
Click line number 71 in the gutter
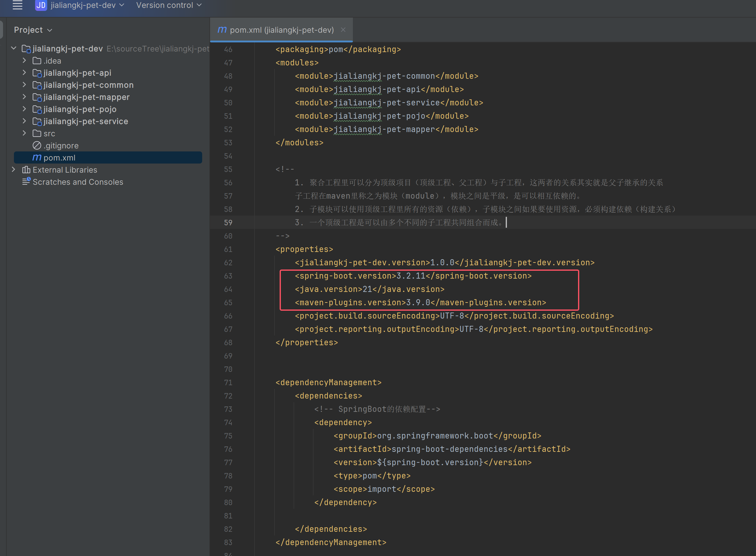pyautogui.click(x=228, y=383)
